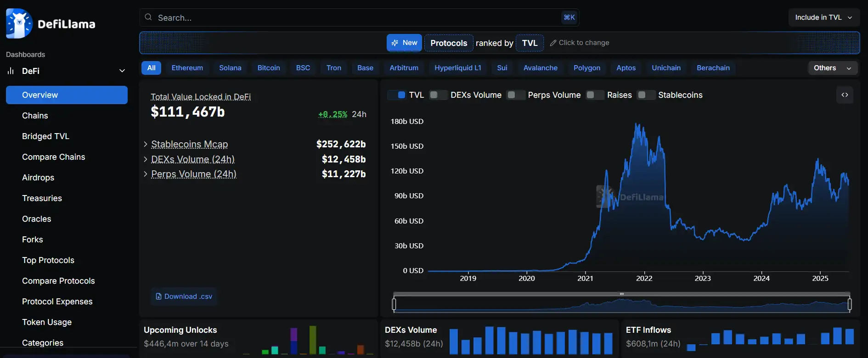Expand the Stablecoins Mcap row
The height and width of the screenshot is (358, 868).
(x=146, y=144)
